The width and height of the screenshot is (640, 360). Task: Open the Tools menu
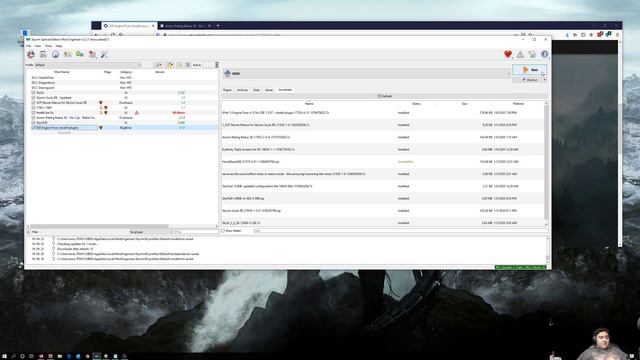tap(48, 46)
